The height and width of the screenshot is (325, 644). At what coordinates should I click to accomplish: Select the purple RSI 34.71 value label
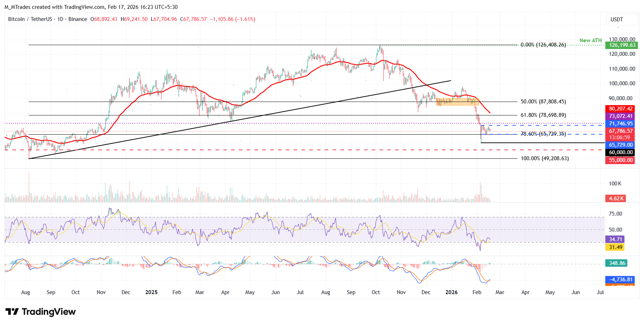click(615, 239)
